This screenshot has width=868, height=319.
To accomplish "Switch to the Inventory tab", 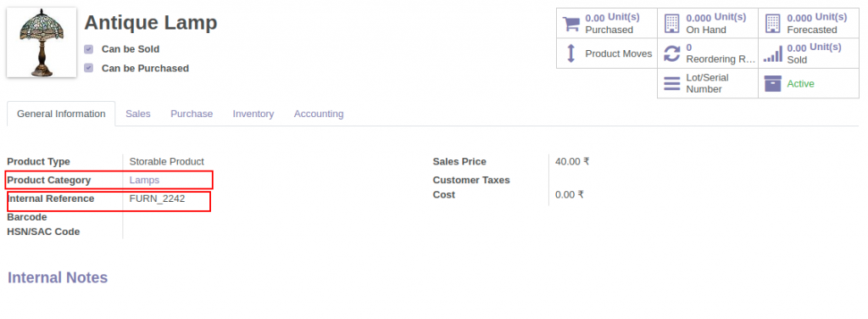I will (253, 114).
